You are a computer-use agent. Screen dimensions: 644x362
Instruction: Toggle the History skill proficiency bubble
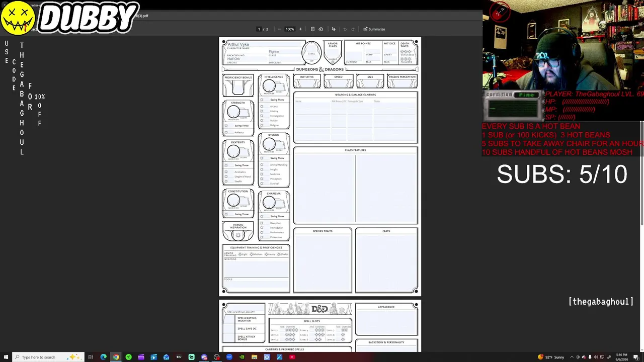[262, 111]
